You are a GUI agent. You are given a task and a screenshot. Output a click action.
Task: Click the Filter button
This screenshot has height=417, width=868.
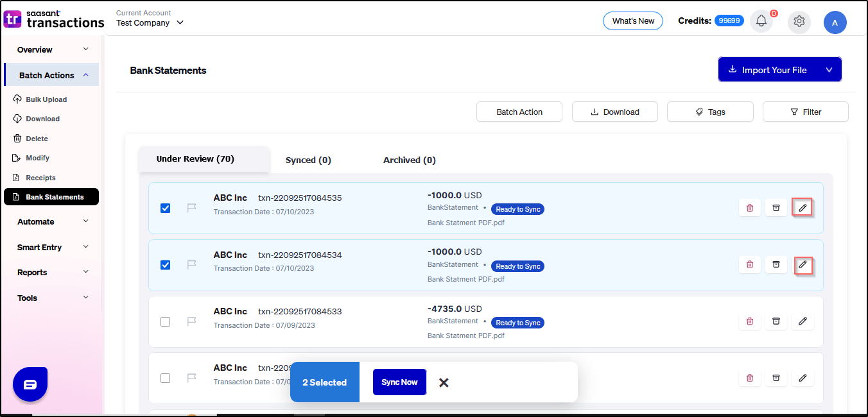805,112
